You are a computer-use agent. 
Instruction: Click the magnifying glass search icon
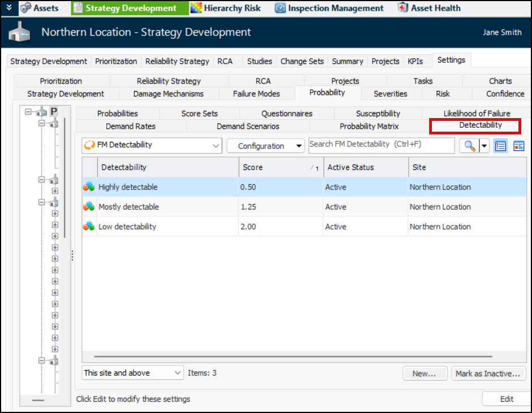[469, 146]
